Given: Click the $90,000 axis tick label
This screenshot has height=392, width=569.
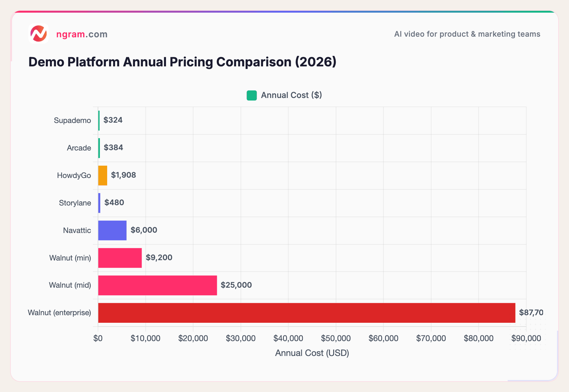Looking at the screenshot, I should click(x=526, y=338).
